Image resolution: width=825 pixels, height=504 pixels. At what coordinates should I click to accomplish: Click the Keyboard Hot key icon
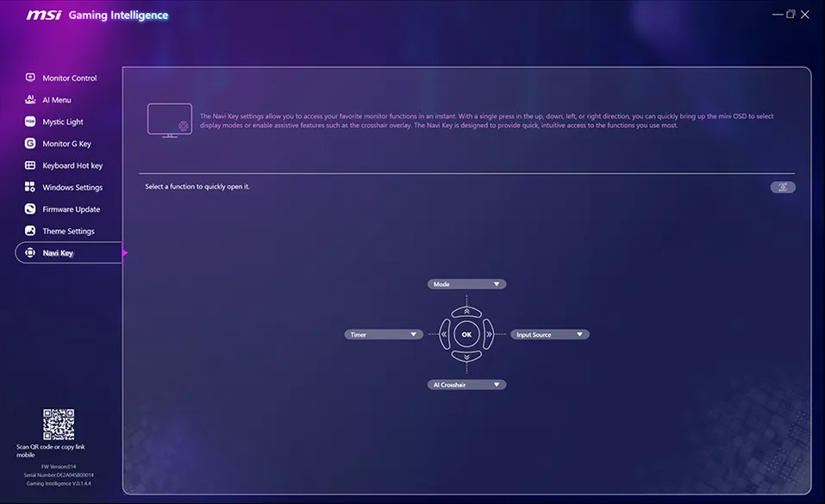coord(30,165)
